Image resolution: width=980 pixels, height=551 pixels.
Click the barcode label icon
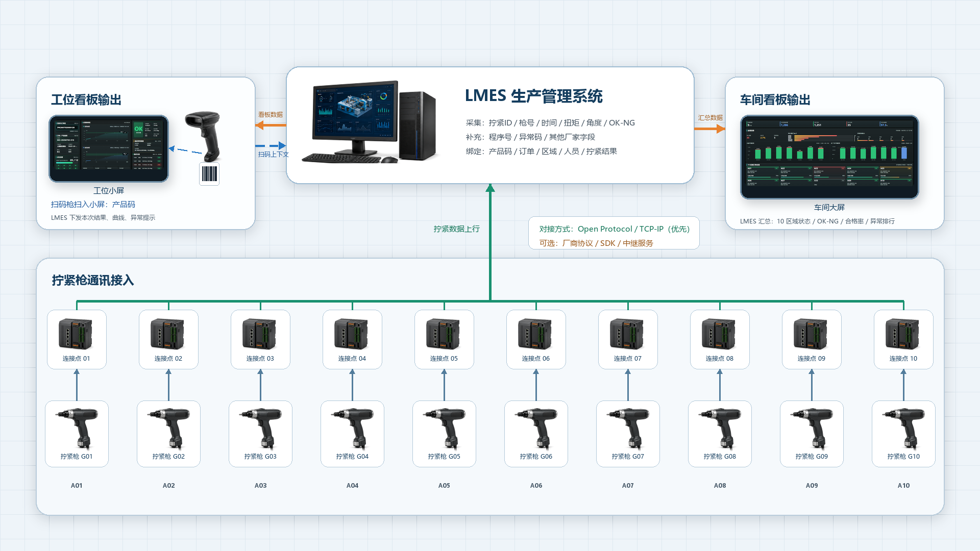point(209,174)
